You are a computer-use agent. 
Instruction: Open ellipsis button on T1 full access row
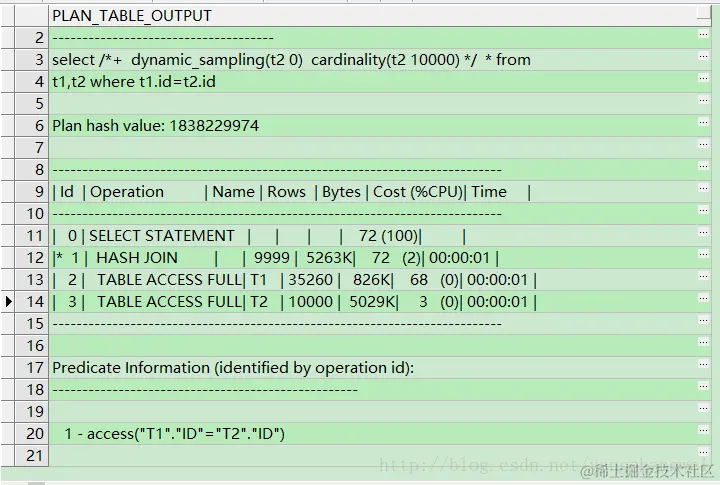[703, 277]
